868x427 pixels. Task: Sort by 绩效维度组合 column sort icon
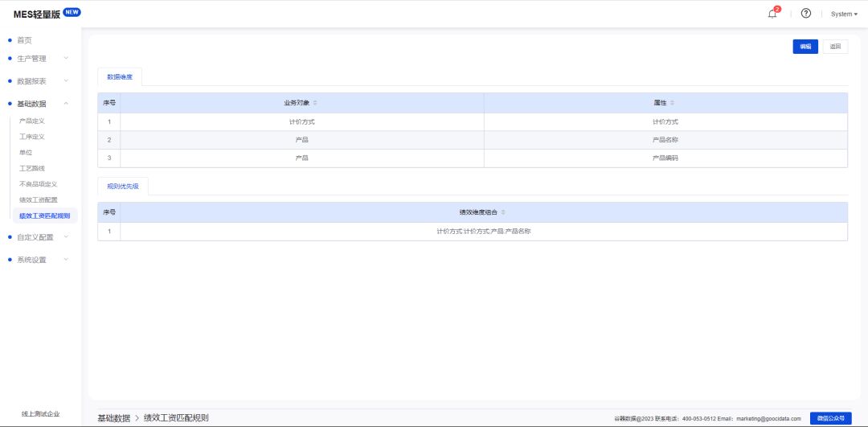click(503, 212)
